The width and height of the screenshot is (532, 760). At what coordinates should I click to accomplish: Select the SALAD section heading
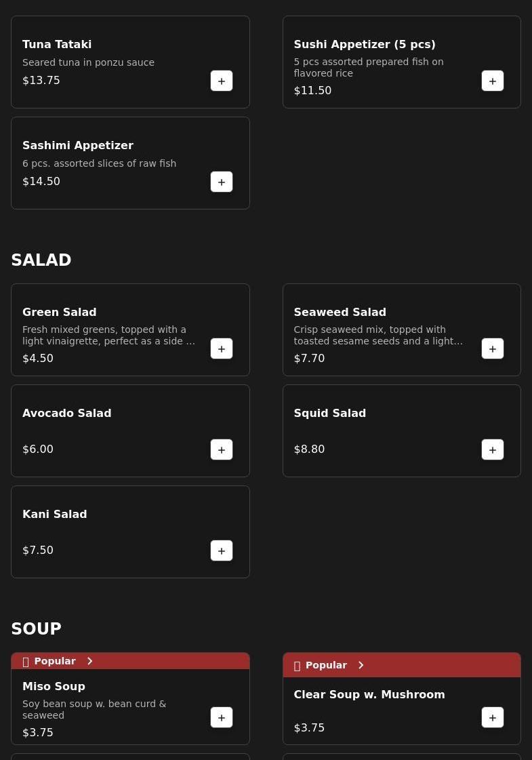[41, 260]
